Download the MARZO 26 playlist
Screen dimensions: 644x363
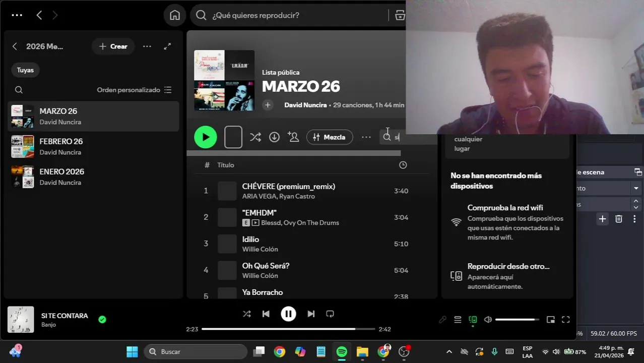[274, 137]
